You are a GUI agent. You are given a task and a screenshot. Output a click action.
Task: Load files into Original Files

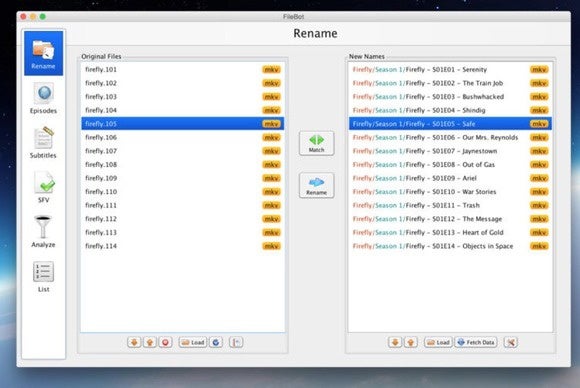coord(193,342)
